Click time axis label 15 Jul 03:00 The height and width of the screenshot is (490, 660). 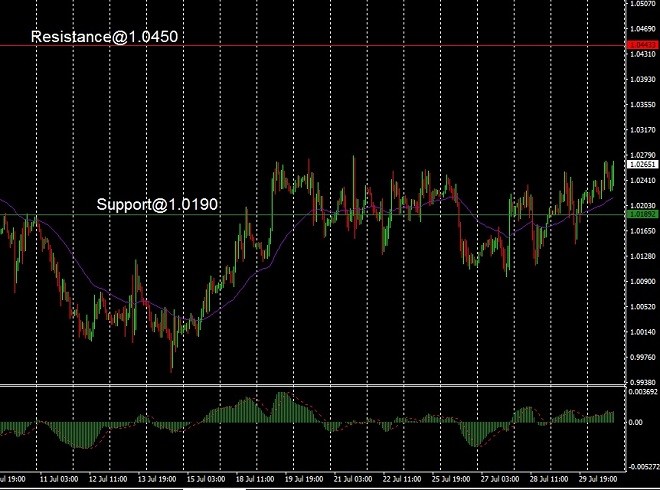point(206,479)
